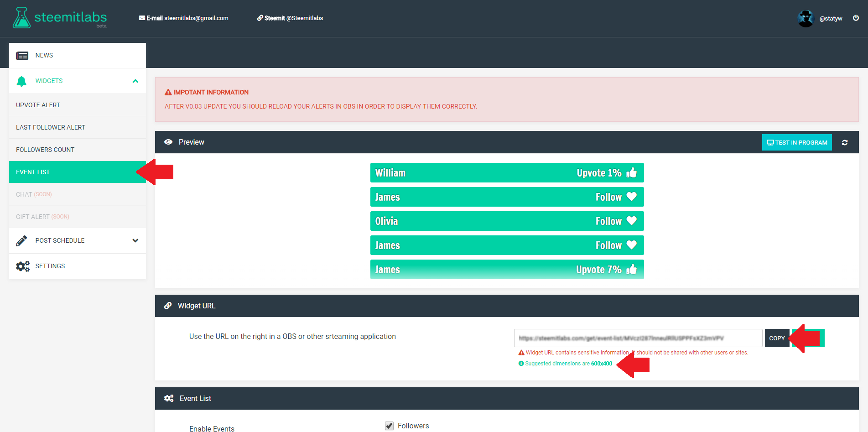Click the Widget URL link icon

[168, 306]
